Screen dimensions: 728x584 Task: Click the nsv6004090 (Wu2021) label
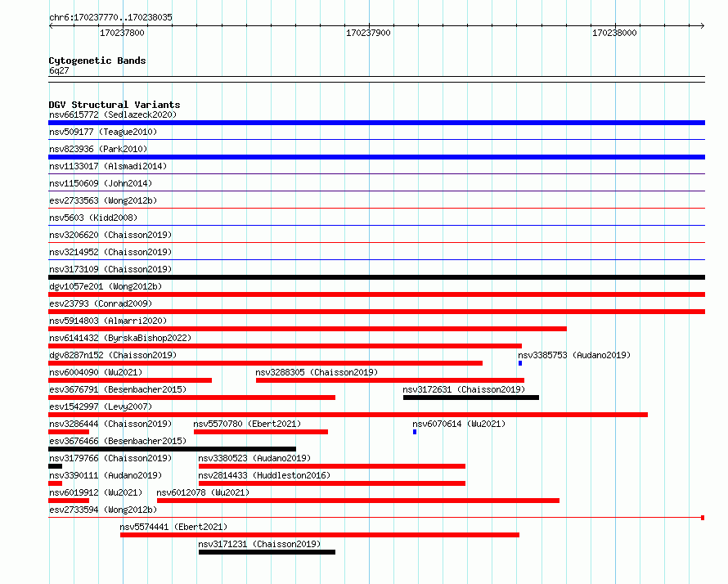pos(96,372)
